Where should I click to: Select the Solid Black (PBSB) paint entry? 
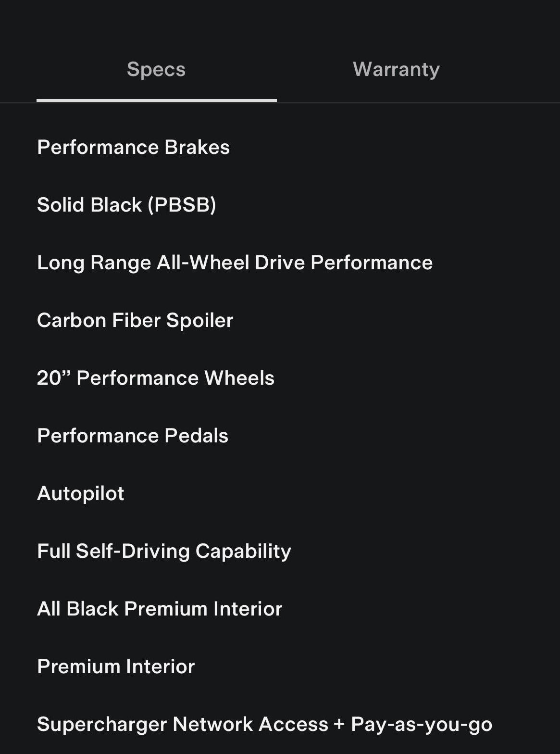click(x=126, y=205)
